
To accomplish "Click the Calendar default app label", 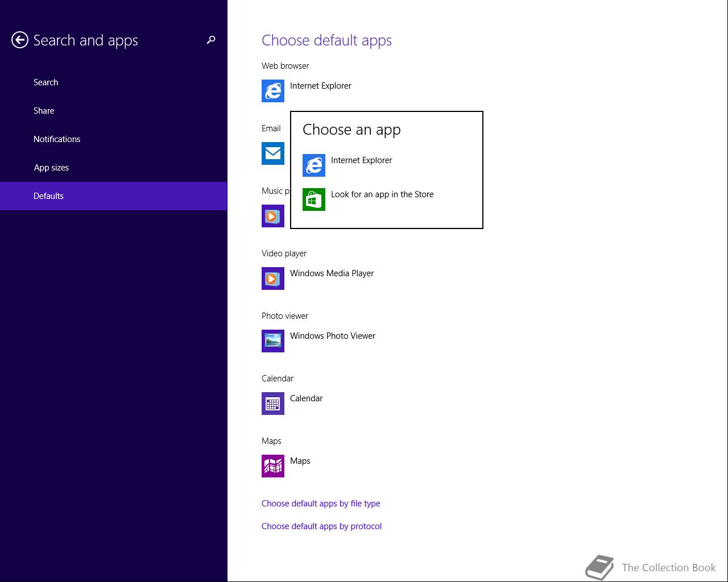I will pos(306,398).
